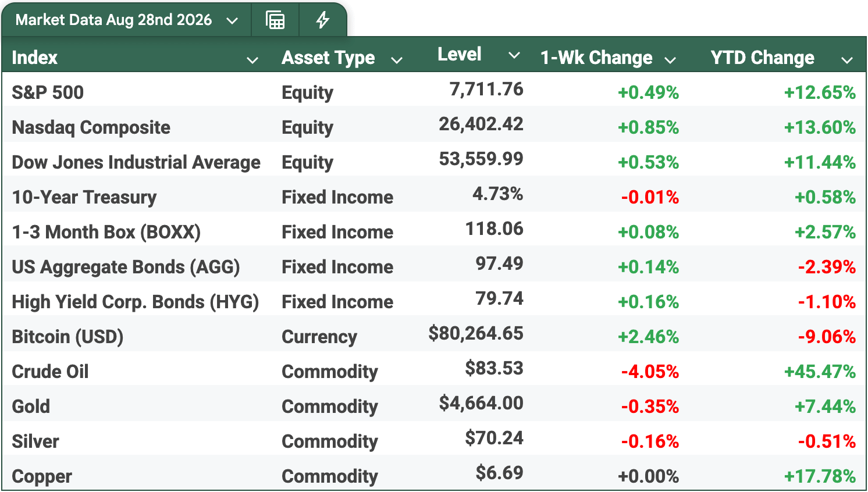Click the US Aggregate Bonds (AGG) YTD -2.39%

click(827, 267)
